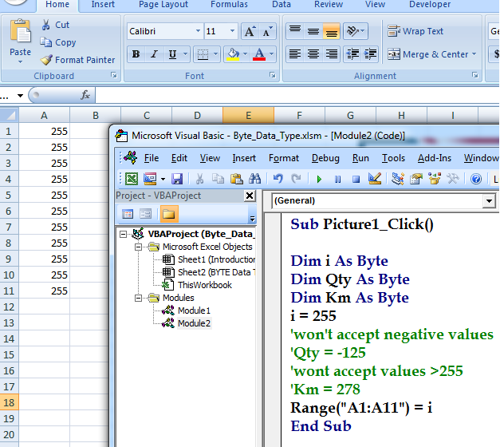The width and height of the screenshot is (504, 447).
Task: Click View Code icon in Project pane
Action: (x=128, y=214)
